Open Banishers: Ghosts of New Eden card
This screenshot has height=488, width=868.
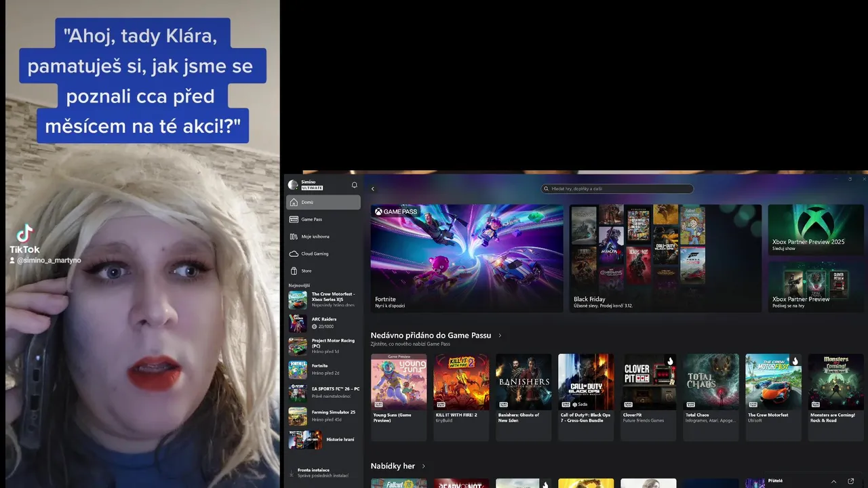524,397
